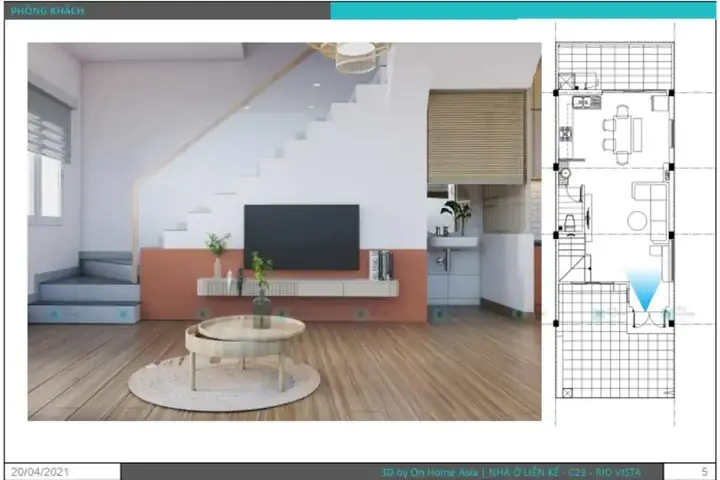
Task: Click the dining table symbol in floor plan
Action: tap(622, 135)
